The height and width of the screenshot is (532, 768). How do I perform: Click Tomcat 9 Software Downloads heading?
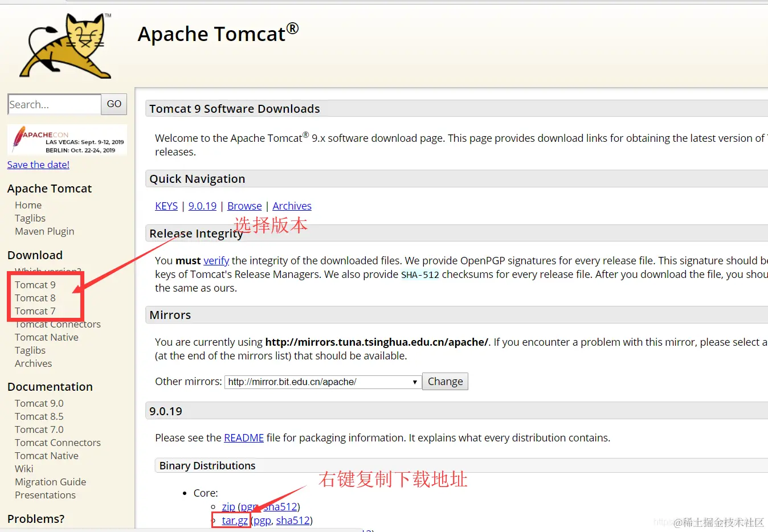[234, 109]
